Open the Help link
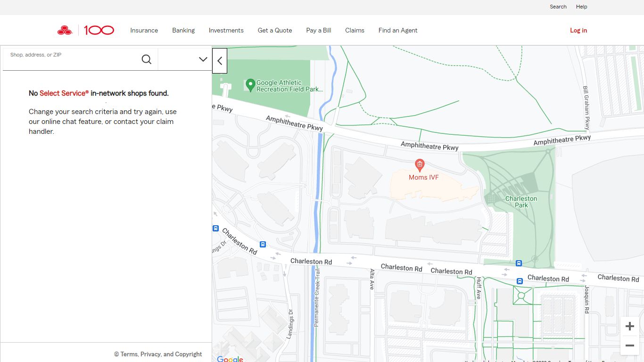This screenshot has width=644, height=362. point(582,7)
